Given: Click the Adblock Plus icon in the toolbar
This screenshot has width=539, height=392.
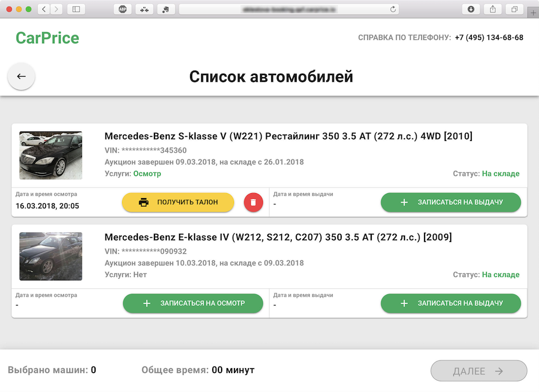Looking at the screenshot, I should tap(122, 9).
